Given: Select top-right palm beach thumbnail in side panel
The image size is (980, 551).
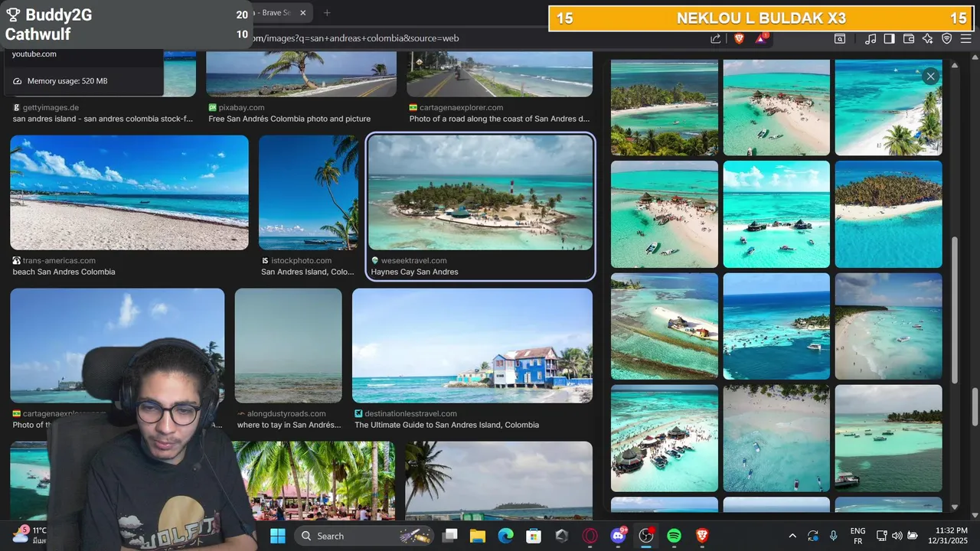Looking at the screenshot, I should [888, 107].
